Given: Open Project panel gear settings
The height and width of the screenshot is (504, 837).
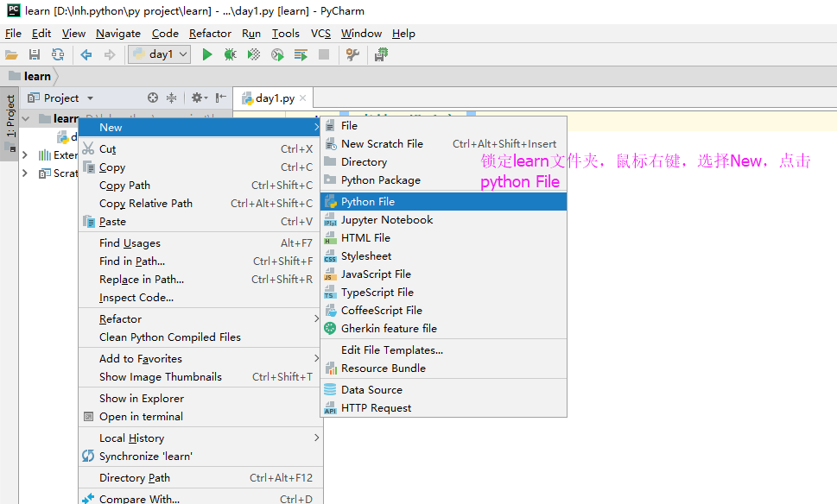Looking at the screenshot, I should 200,98.
